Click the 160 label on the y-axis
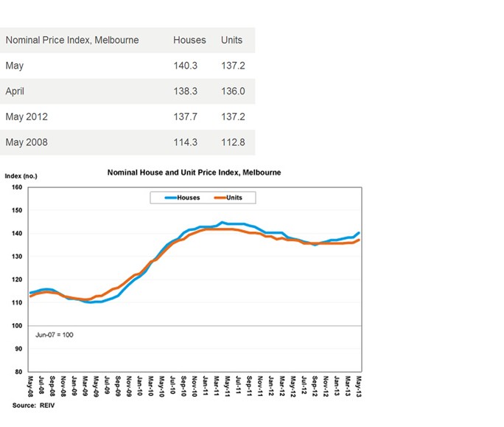This screenshot has height=427, width=504. 18,187
